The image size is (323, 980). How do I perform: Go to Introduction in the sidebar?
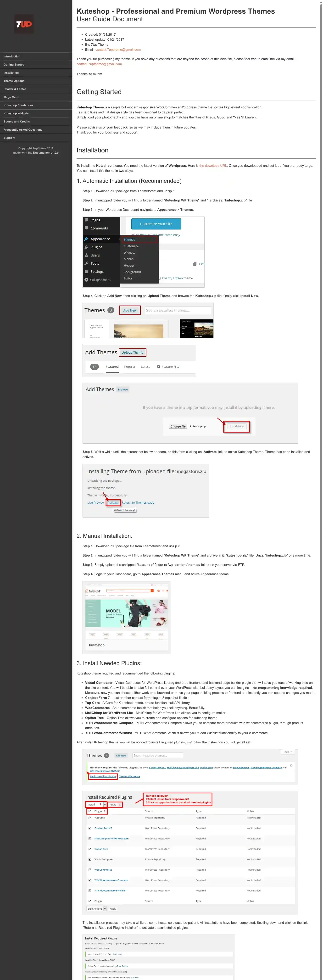click(36, 56)
